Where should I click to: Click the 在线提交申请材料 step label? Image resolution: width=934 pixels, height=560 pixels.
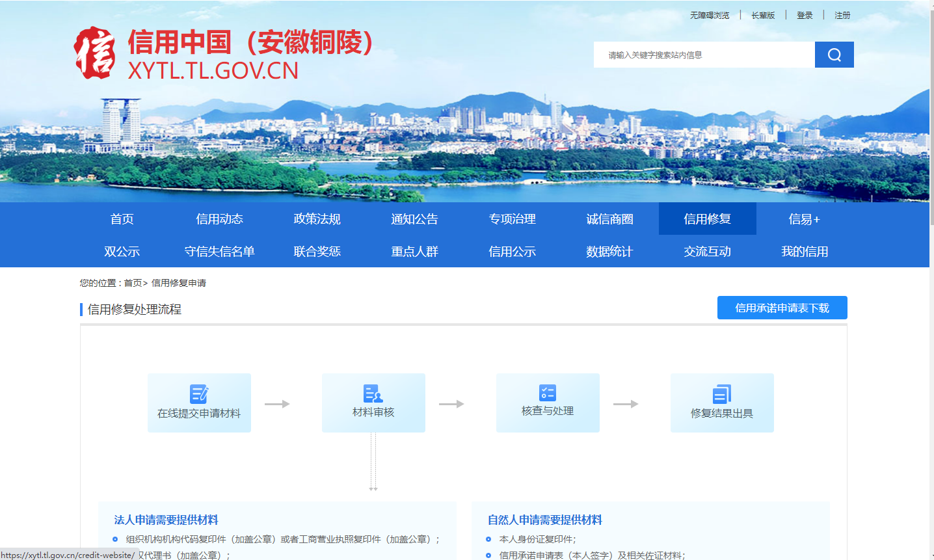(199, 413)
